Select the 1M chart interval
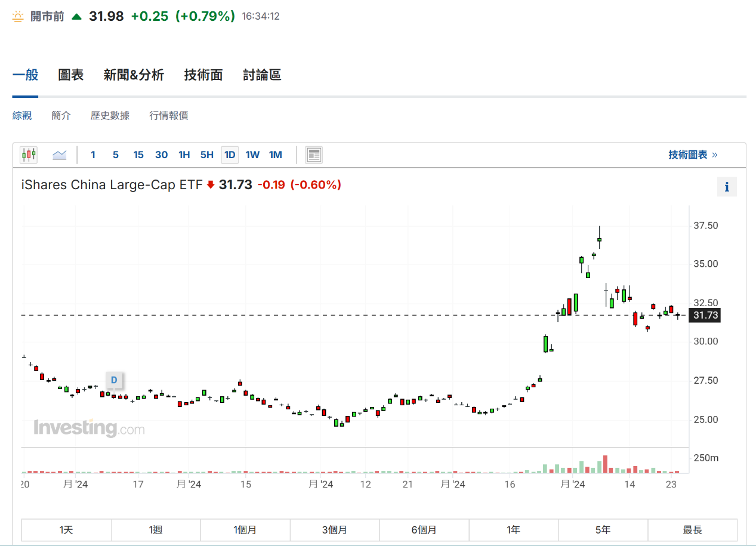This screenshot has width=756, height=546. pos(275,155)
